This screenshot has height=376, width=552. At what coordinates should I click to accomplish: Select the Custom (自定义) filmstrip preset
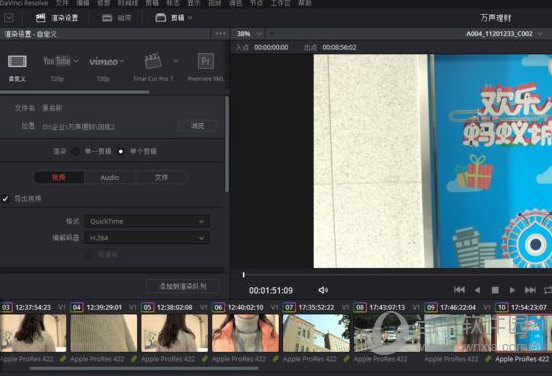[x=17, y=62]
